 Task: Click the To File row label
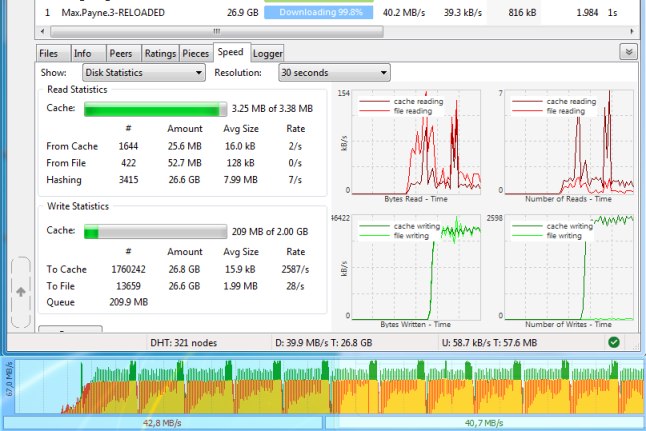(60, 286)
